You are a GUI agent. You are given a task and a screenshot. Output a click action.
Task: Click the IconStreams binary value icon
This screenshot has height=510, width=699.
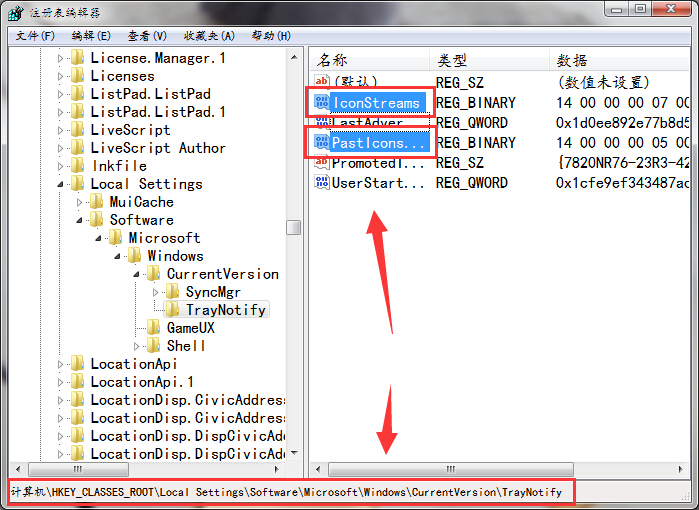[x=322, y=102]
